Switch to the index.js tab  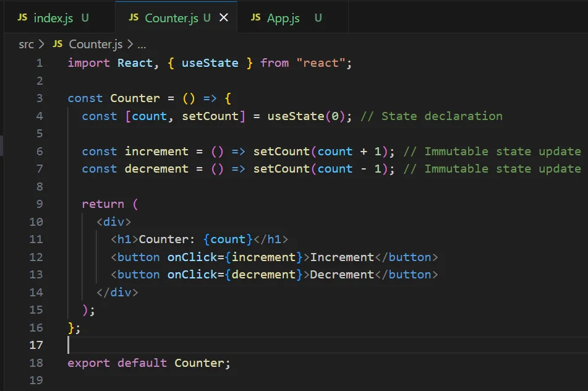59,18
